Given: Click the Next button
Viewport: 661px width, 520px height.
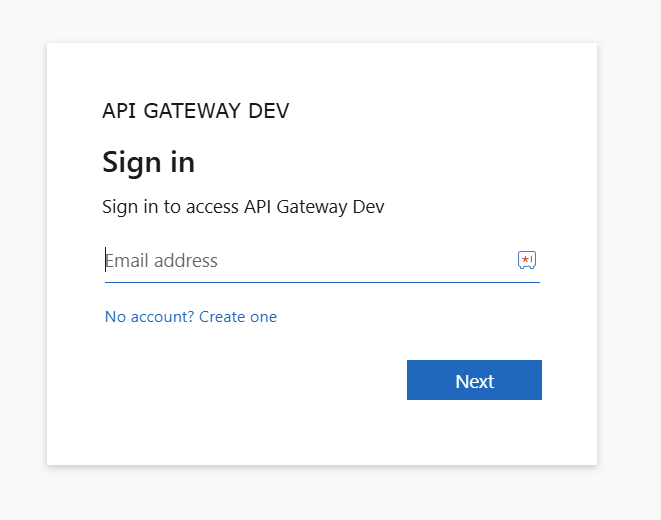Looking at the screenshot, I should coord(474,380).
